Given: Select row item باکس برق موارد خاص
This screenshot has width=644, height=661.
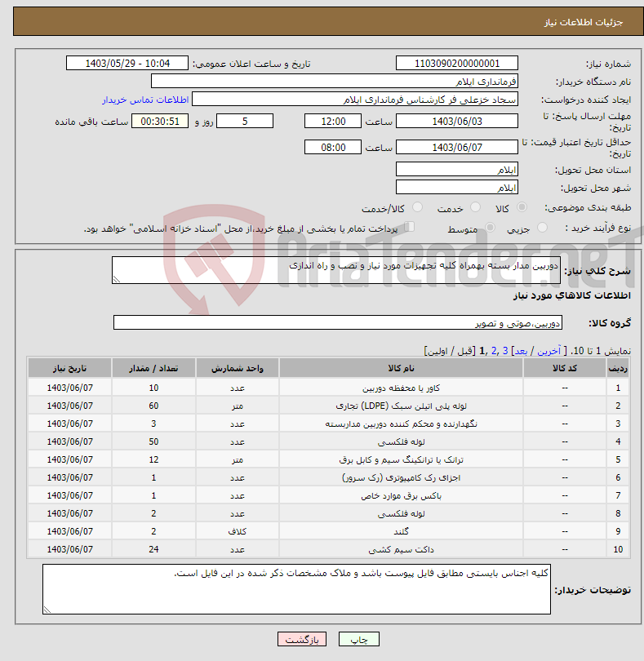Looking at the screenshot, I should pyautogui.click(x=401, y=496).
